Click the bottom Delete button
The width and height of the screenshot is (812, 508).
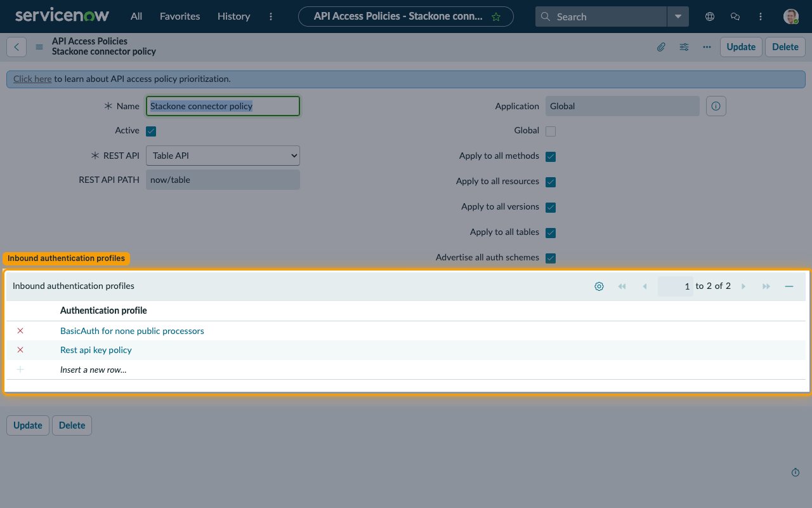[72, 425]
